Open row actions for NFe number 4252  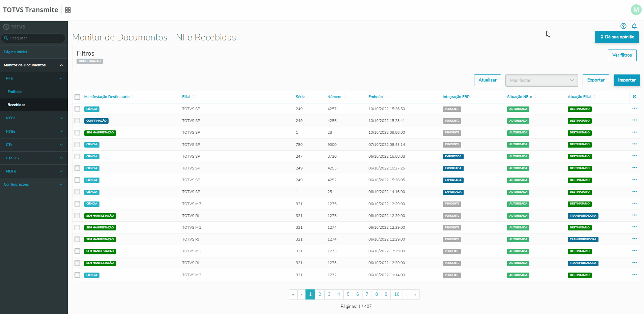point(635,180)
